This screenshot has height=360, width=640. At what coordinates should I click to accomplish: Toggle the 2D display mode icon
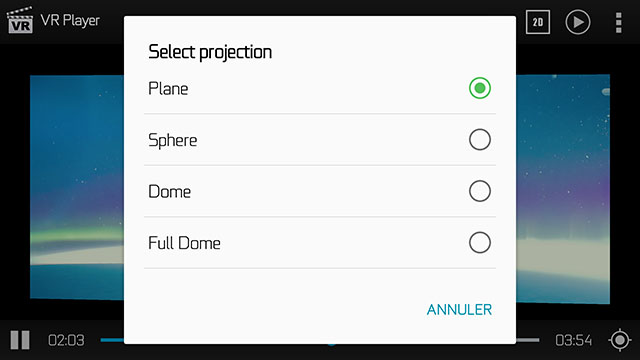click(538, 22)
